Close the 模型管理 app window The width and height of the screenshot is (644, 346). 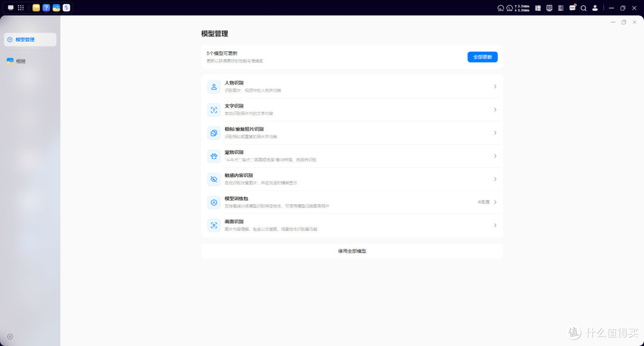tap(634, 22)
